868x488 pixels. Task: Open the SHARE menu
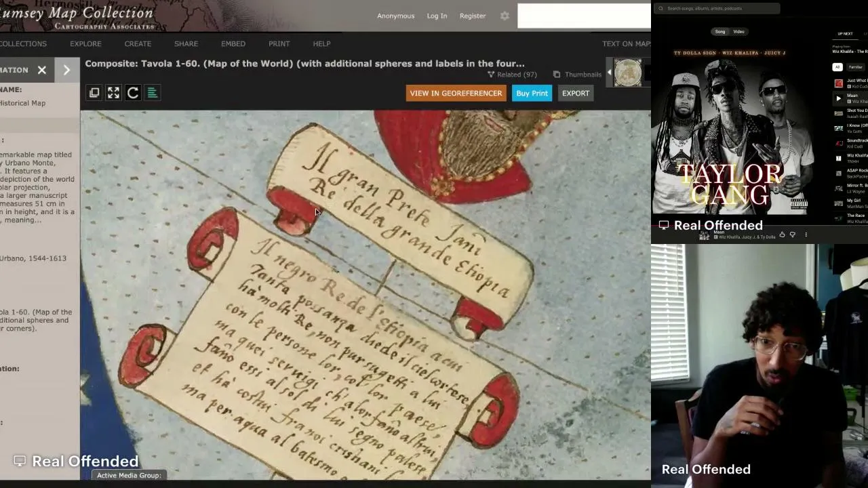(x=186, y=44)
